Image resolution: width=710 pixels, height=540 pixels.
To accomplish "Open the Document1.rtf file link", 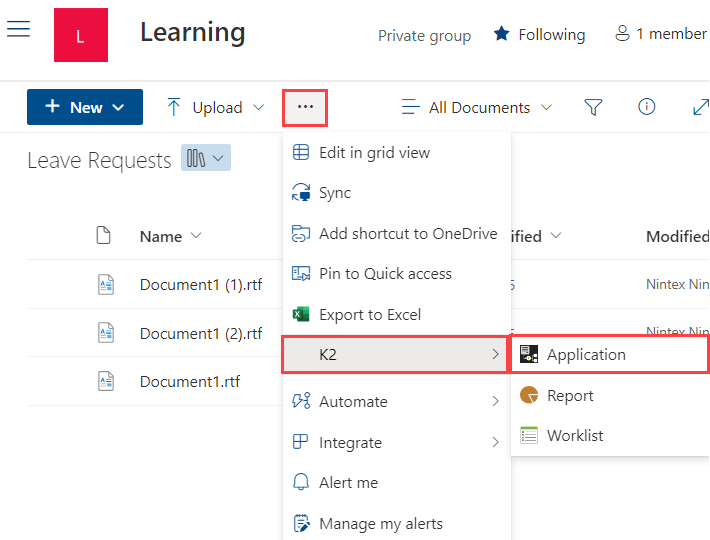I will tap(190, 382).
